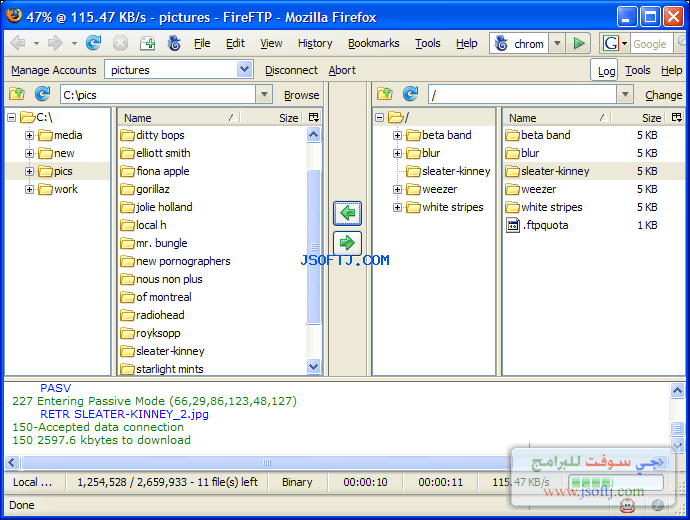
Task: Collapse the C:\ root tree node
Action: click(12, 117)
